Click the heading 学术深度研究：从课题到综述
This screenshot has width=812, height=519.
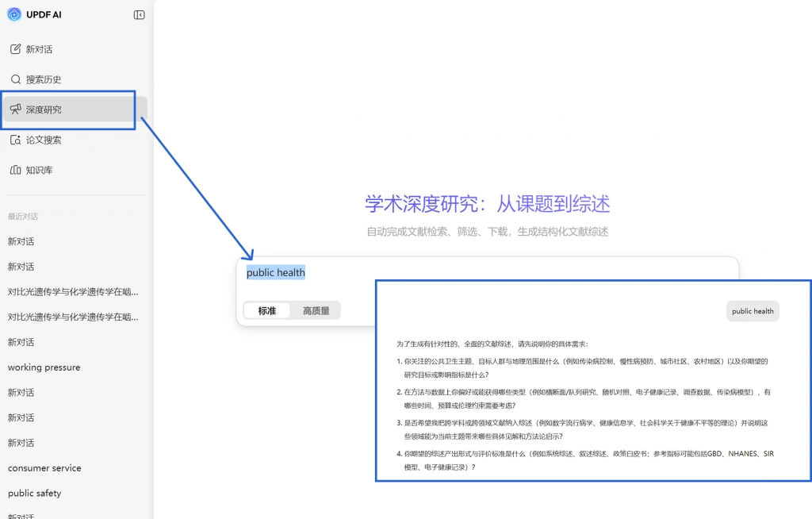(488, 204)
